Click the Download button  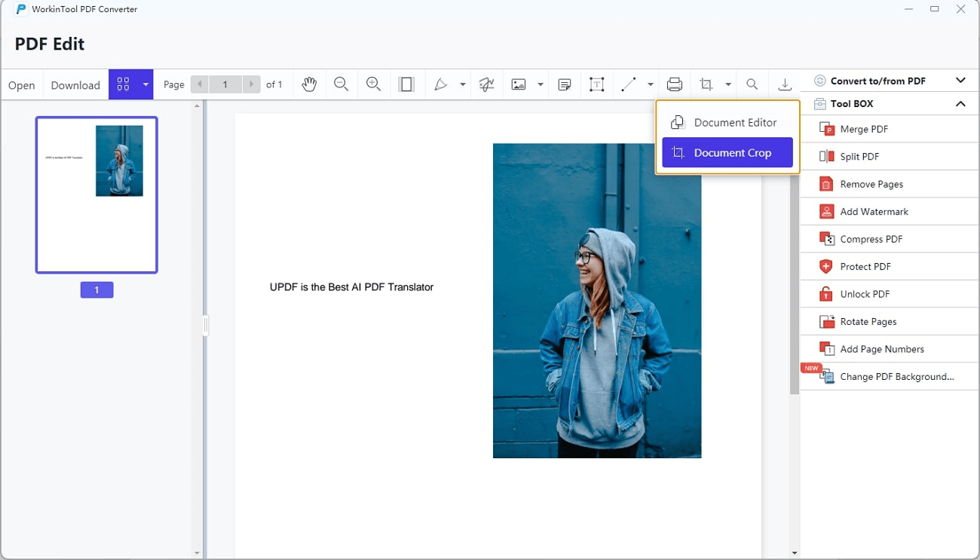(x=75, y=84)
